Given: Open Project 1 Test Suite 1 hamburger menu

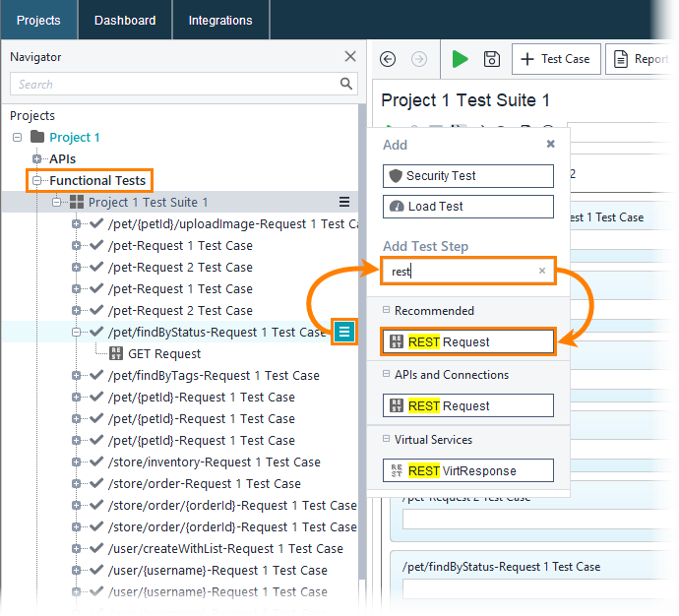Looking at the screenshot, I should point(344,202).
